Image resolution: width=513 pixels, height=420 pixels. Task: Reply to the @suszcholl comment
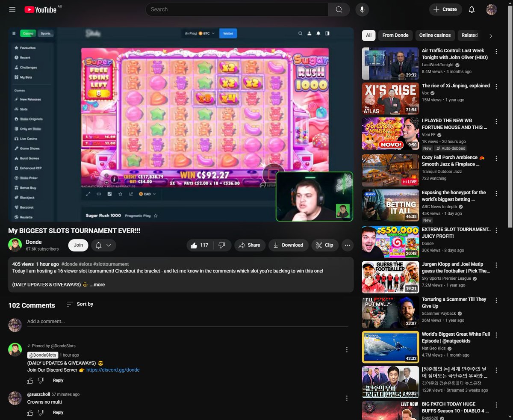(58, 412)
